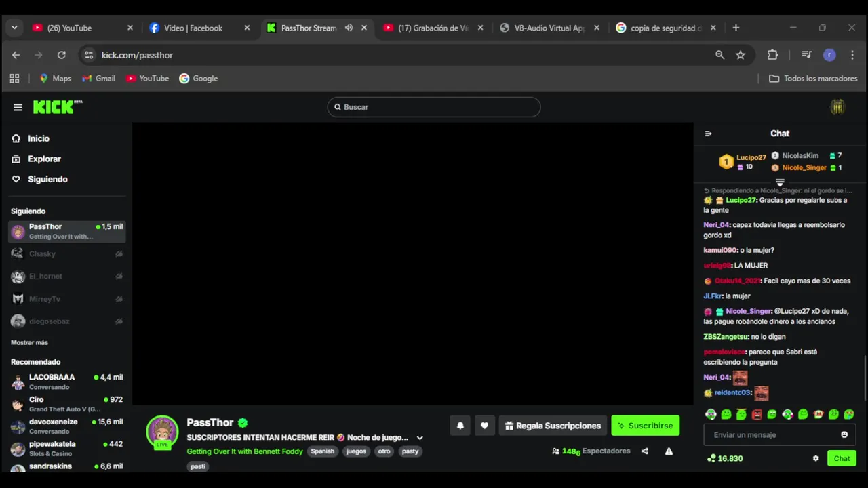Open the Chrome apps grid icon
868x488 pixels.
tap(14, 79)
